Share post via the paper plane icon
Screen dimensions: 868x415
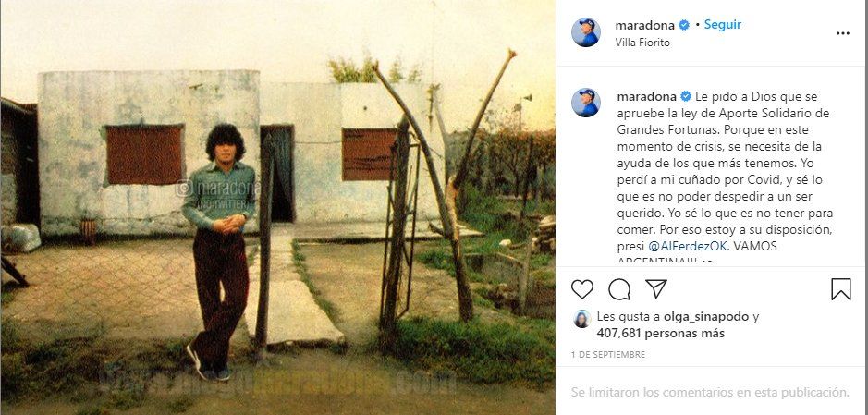(x=656, y=288)
